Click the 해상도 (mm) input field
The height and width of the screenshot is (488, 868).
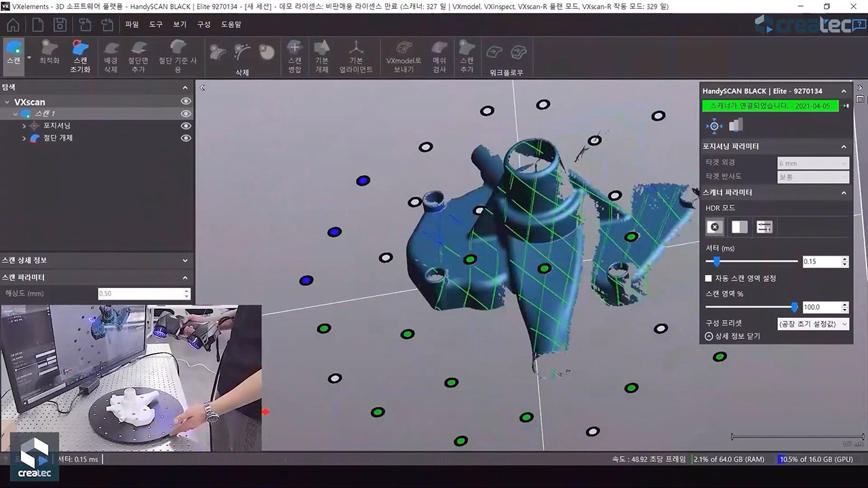click(143, 293)
